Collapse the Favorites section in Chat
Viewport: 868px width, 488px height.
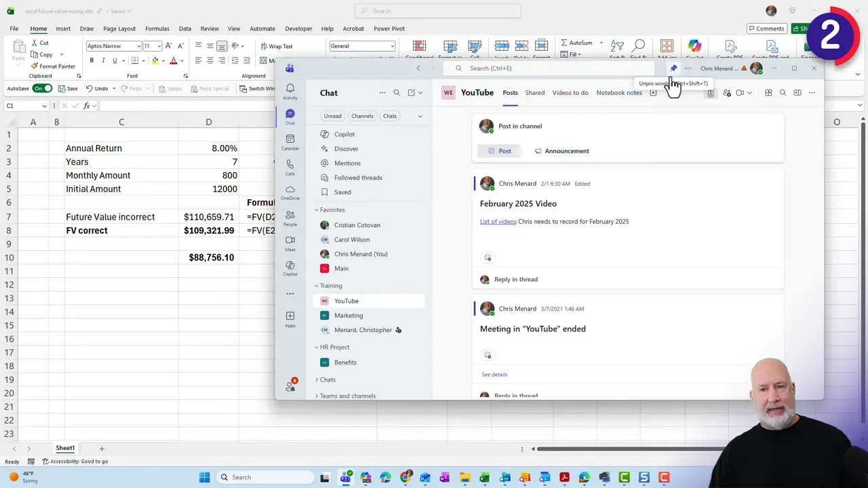316,209
